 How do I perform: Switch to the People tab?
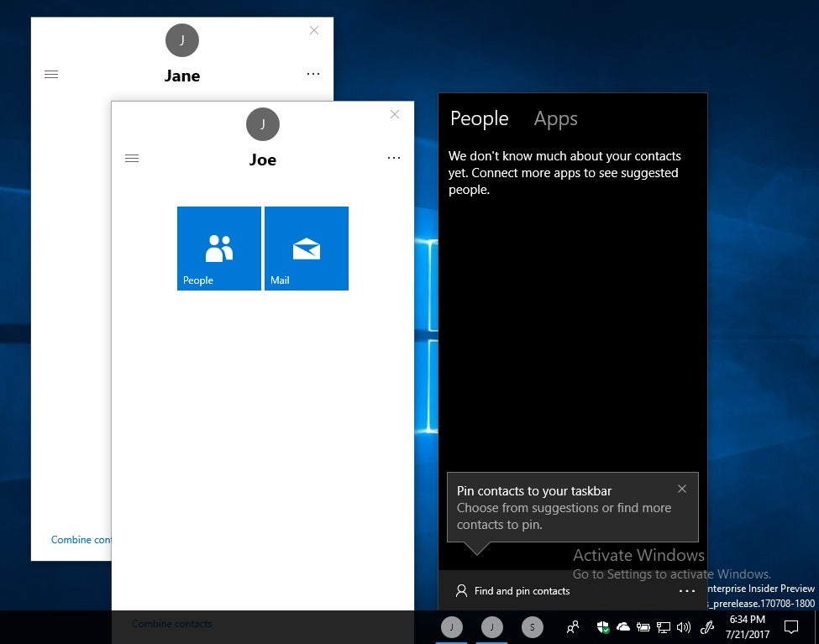click(480, 118)
